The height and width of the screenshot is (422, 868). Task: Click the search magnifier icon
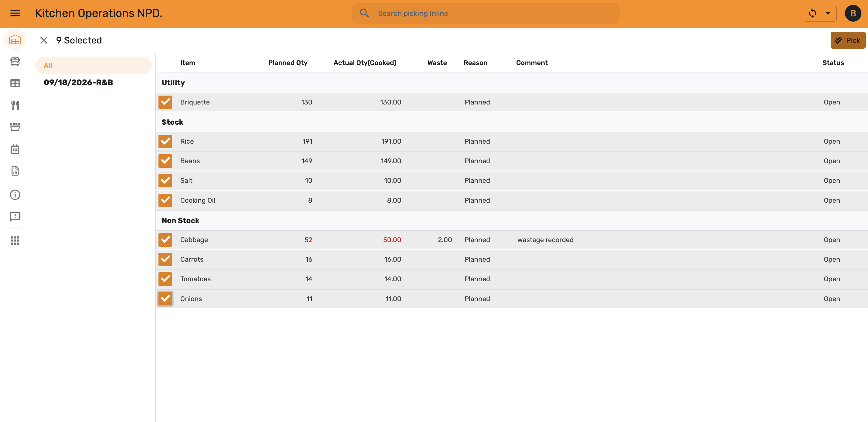364,13
